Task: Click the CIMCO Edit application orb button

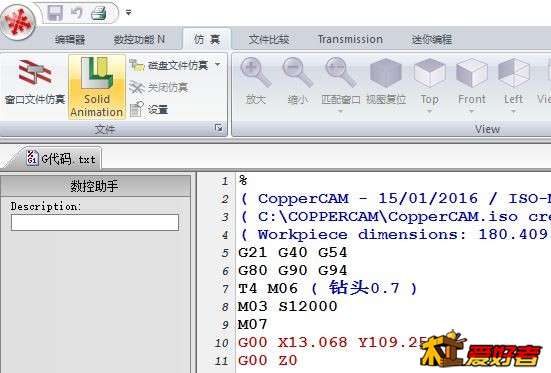Action: (17, 22)
